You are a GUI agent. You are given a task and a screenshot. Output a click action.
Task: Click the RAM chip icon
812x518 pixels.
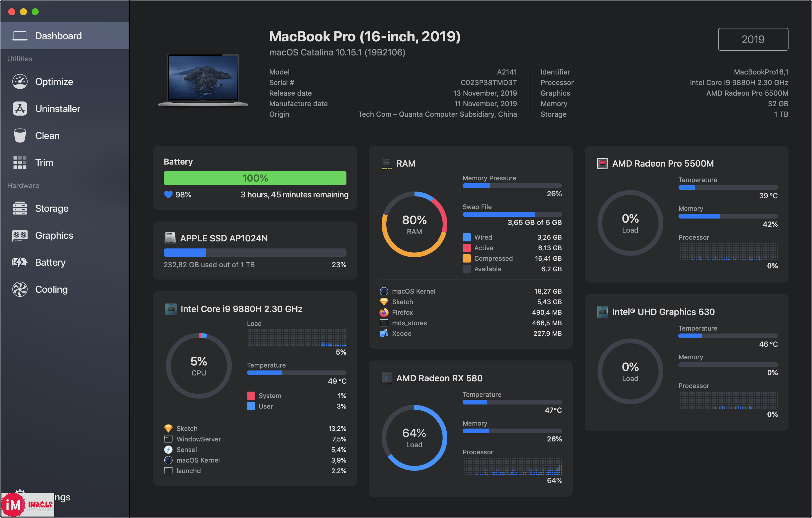pyautogui.click(x=386, y=164)
